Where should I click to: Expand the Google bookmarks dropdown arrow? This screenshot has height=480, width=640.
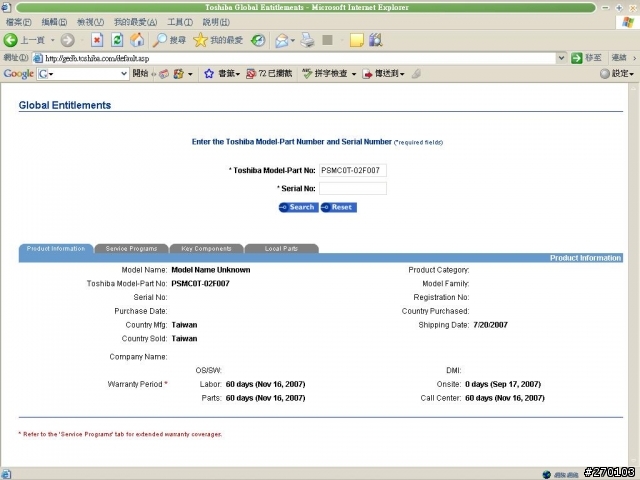[x=238, y=74]
